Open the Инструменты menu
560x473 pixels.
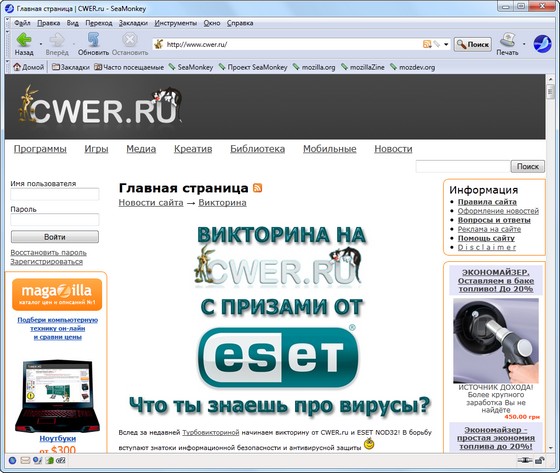click(176, 23)
